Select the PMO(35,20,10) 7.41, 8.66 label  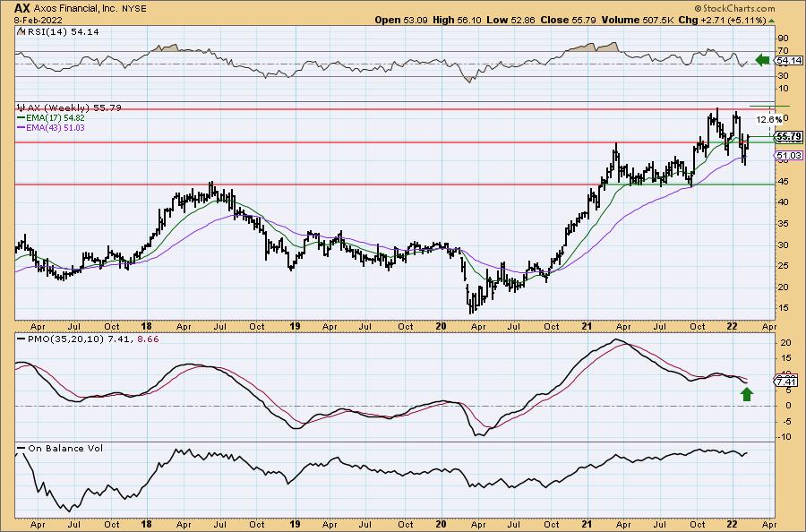(88, 339)
